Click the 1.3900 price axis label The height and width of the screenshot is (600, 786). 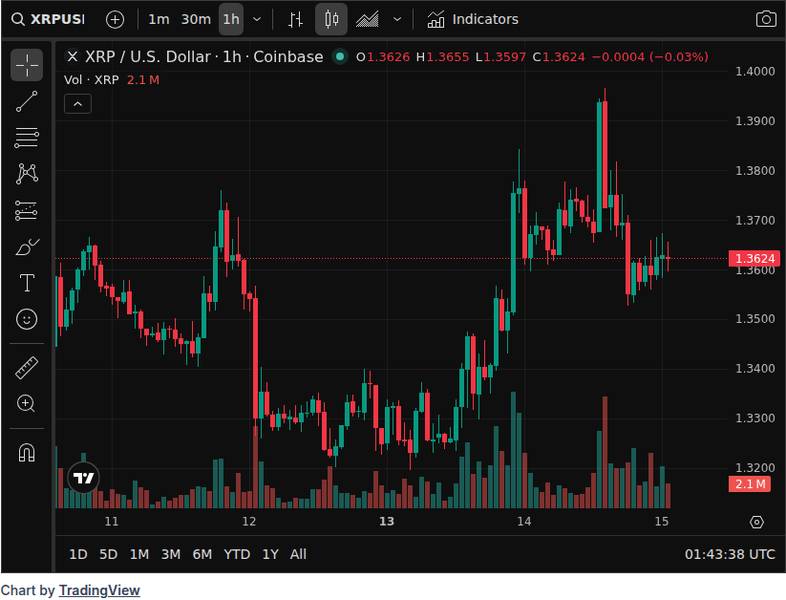pyautogui.click(x=755, y=121)
